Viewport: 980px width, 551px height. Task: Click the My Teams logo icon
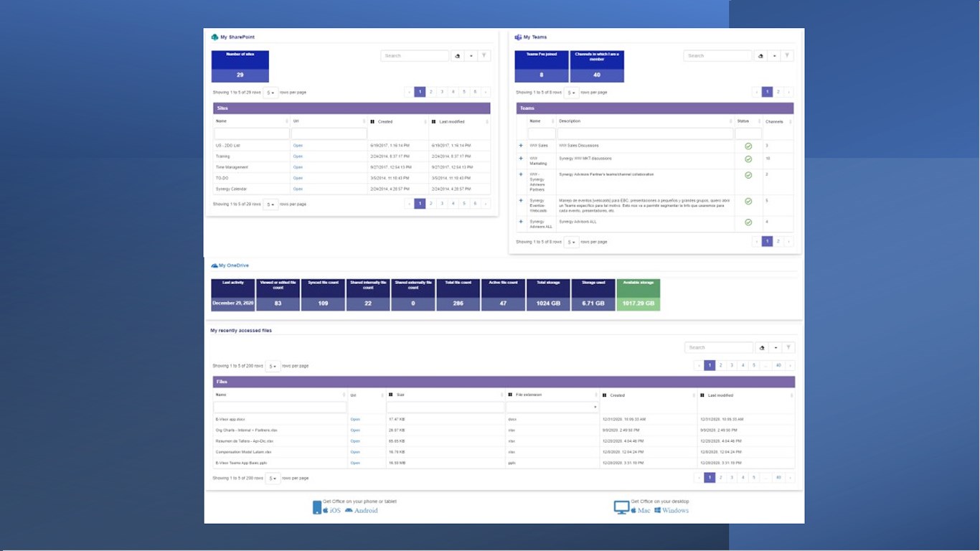(518, 37)
